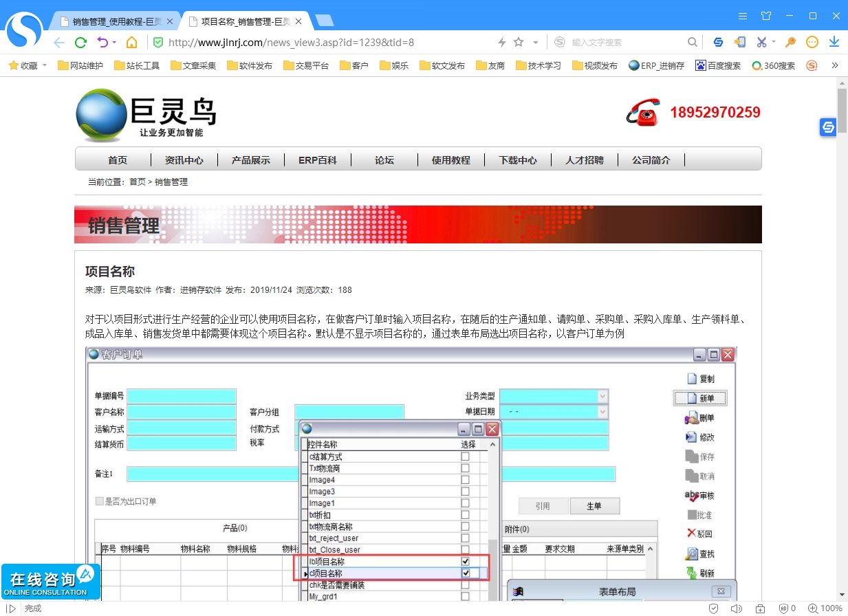
Task: Click the browser refresh icon
Action: [x=80, y=43]
